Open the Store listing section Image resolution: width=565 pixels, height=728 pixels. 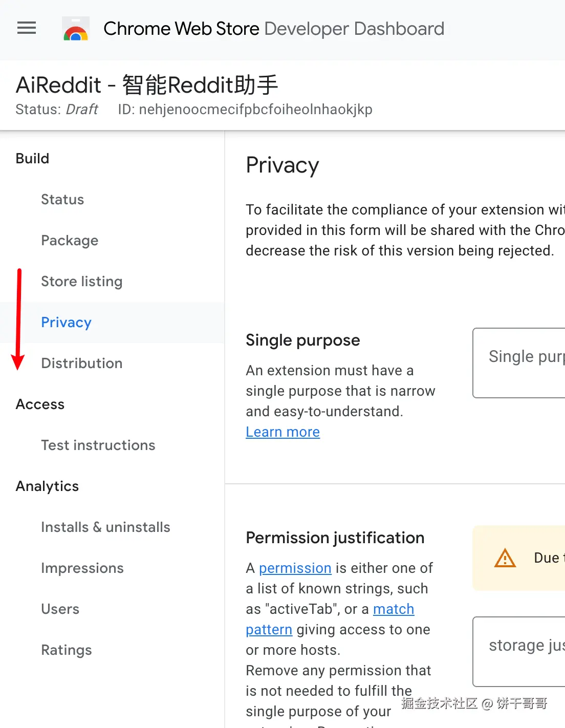click(82, 282)
